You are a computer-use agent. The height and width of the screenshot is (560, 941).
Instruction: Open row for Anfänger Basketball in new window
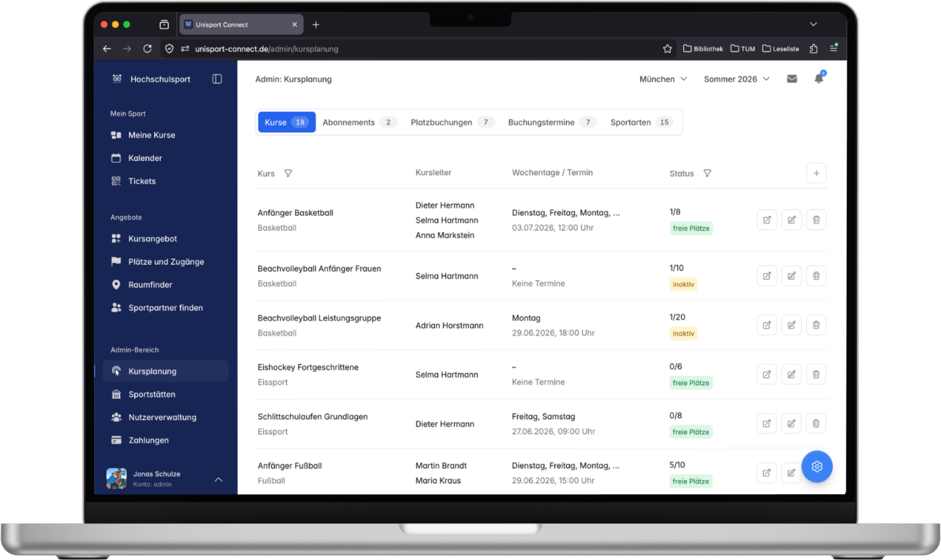766,220
